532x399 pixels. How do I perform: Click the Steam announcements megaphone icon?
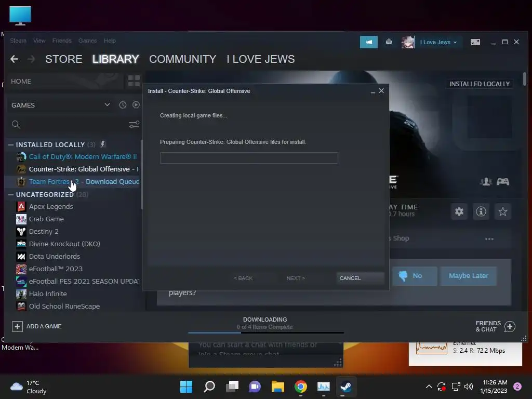coord(369,42)
